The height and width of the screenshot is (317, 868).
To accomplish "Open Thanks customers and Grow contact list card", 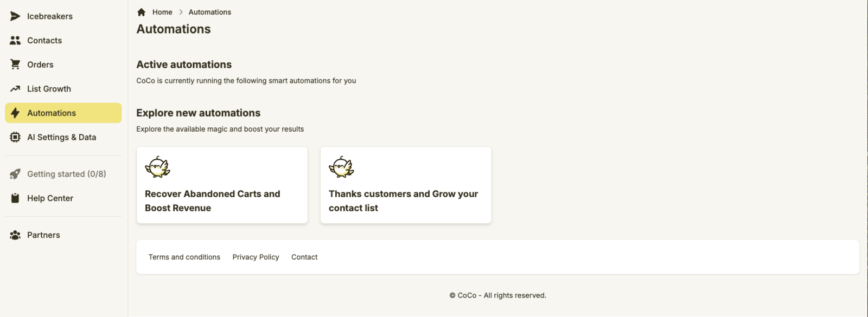I will [x=406, y=200].
